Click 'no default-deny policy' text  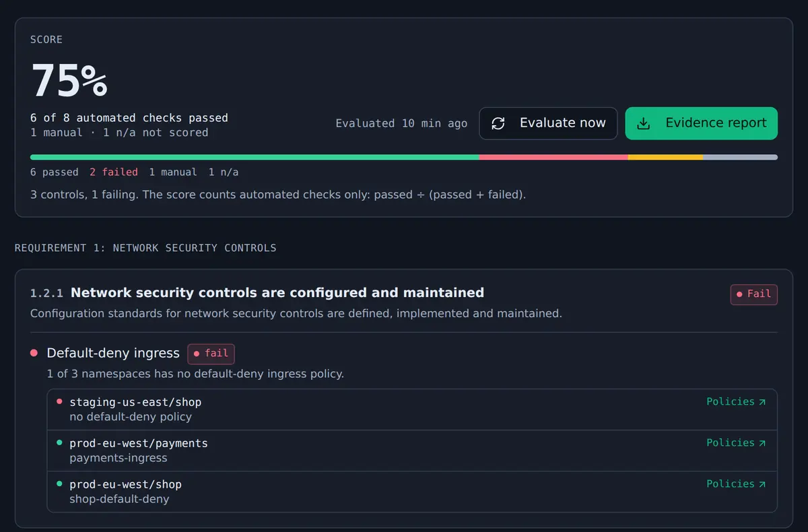131,417
